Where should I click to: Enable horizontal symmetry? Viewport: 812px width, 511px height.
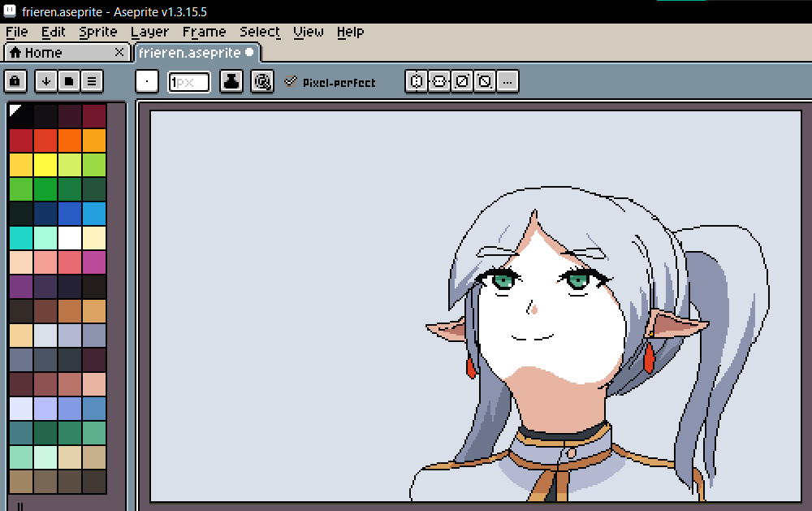[x=417, y=81]
